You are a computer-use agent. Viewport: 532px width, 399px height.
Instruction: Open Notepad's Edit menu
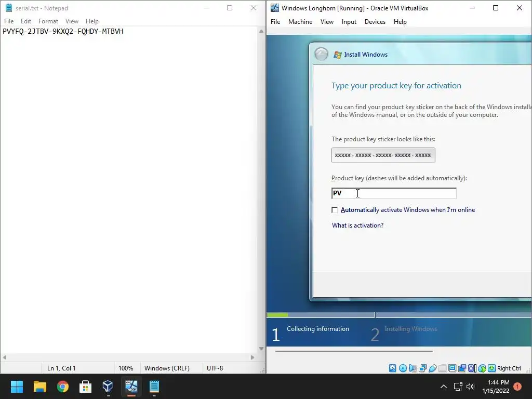pyautogui.click(x=26, y=21)
